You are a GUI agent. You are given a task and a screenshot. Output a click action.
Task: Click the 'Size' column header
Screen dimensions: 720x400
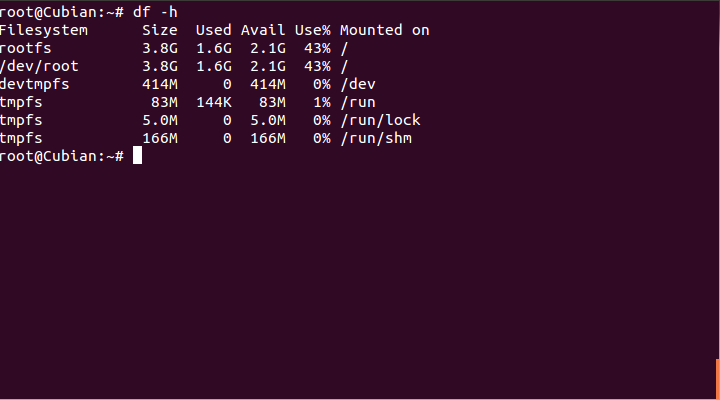pos(160,30)
